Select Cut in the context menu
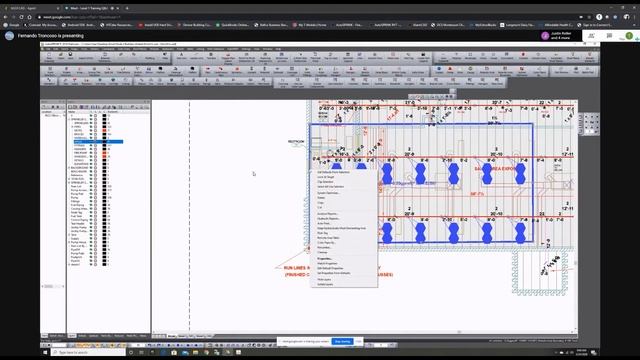 click(x=320, y=207)
